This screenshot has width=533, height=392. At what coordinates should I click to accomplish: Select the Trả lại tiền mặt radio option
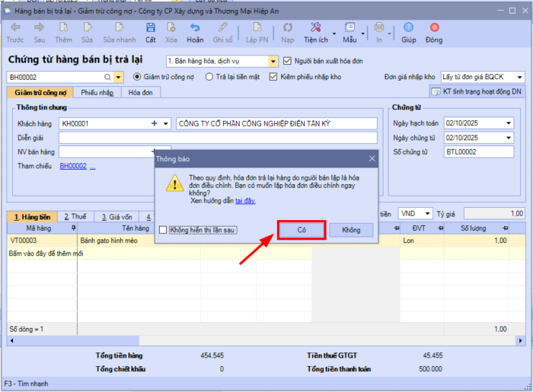(209, 77)
